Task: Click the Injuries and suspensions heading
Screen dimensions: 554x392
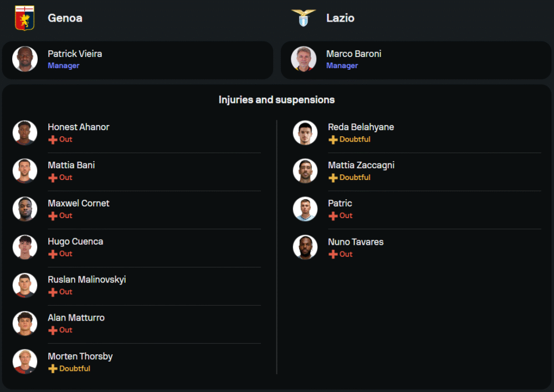Action: [x=276, y=100]
